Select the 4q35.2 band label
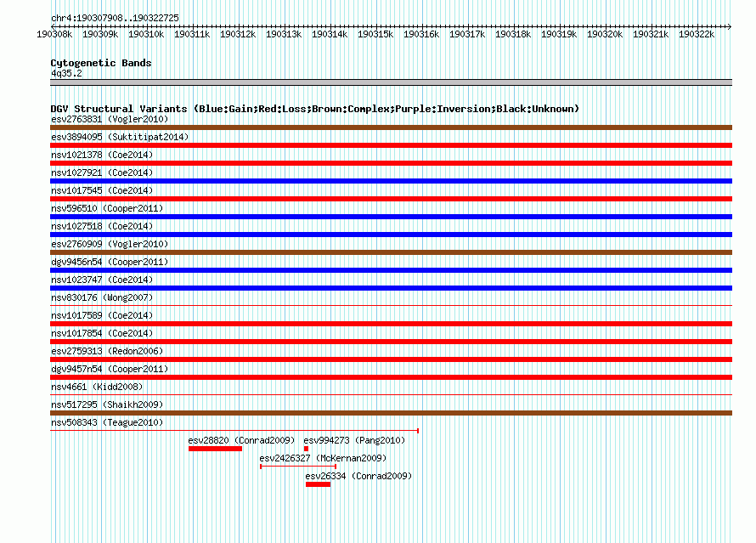Viewport: 756px width, 543px height. pyautogui.click(x=66, y=73)
